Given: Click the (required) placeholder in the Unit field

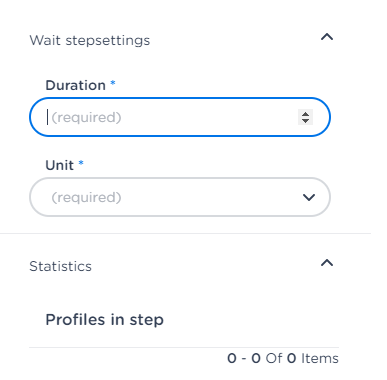Looking at the screenshot, I should pos(86,197).
